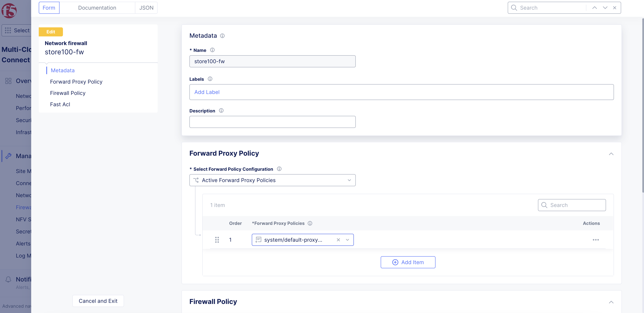Click the Forward Proxy Policies column info icon
The width and height of the screenshot is (644, 313).
coord(310,223)
